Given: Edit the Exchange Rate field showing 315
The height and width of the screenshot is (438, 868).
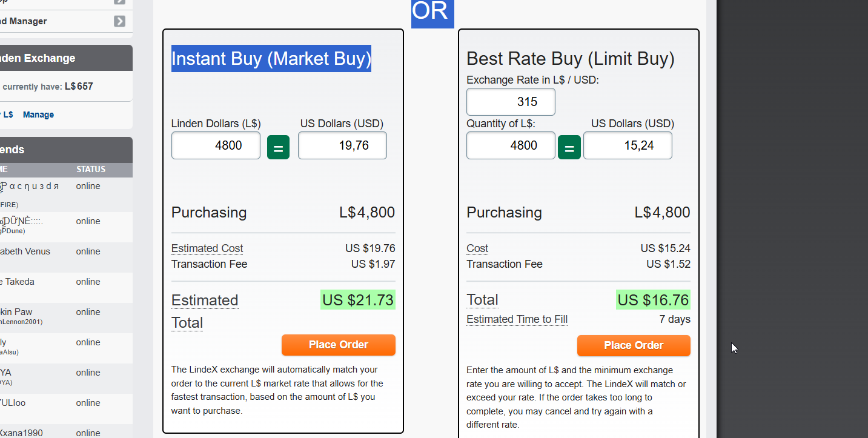Looking at the screenshot, I should 511,102.
